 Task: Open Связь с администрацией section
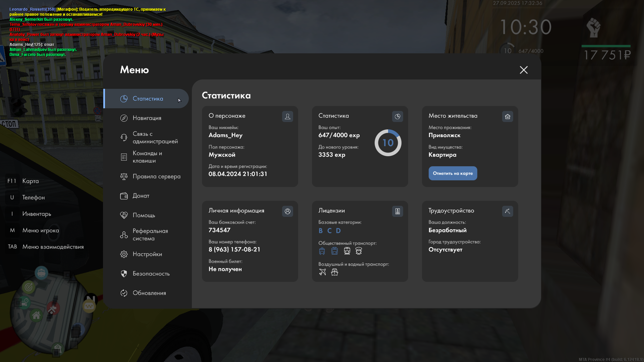click(x=155, y=137)
